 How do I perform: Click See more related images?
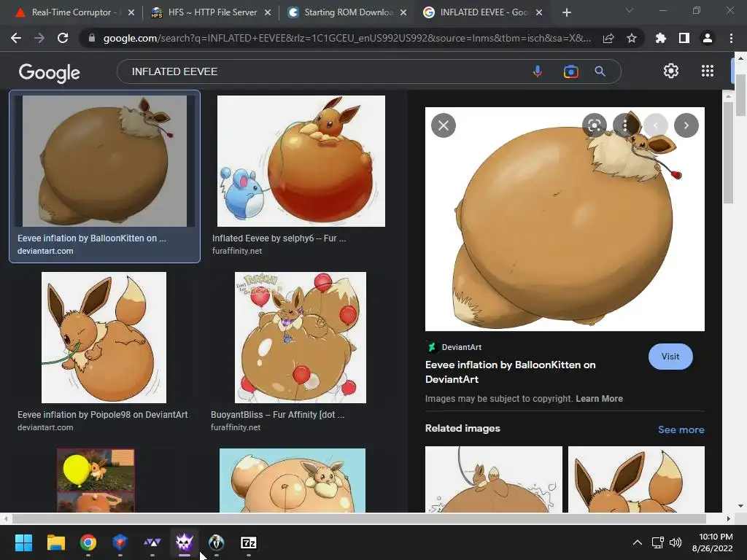pos(681,429)
